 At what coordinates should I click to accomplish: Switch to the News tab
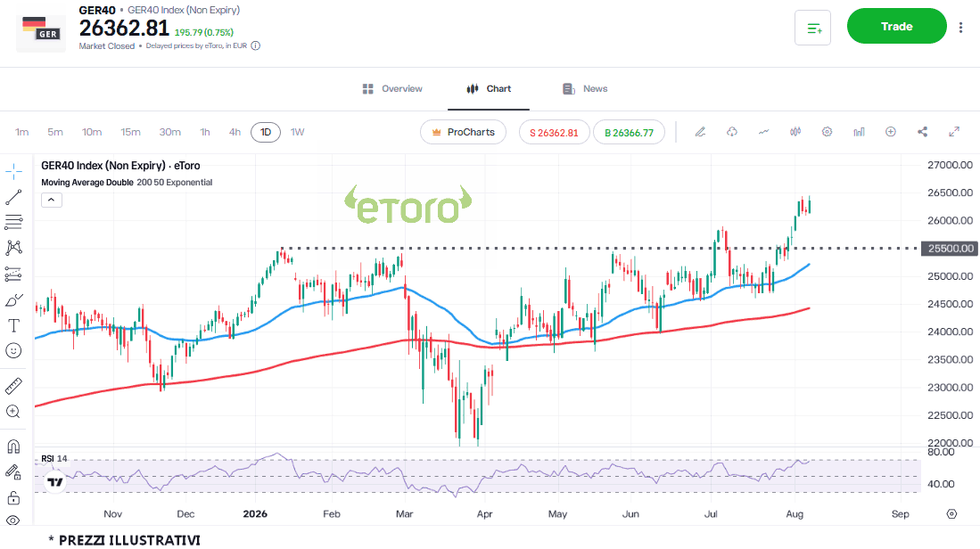coord(585,89)
